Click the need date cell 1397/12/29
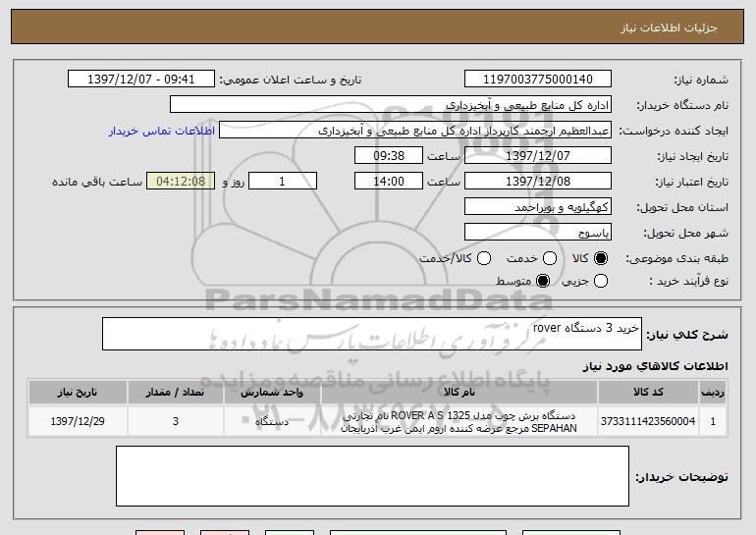 78,421
